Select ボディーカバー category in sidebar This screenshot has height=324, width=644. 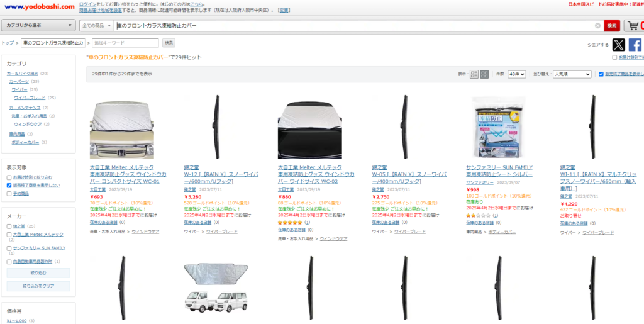[25, 142]
